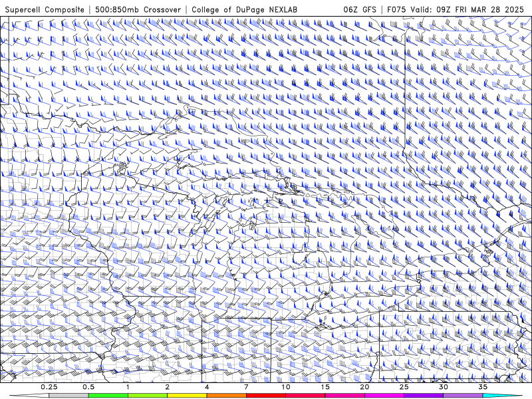Click the '06Z GFS' model label
The image size is (532, 399).
(x=360, y=10)
